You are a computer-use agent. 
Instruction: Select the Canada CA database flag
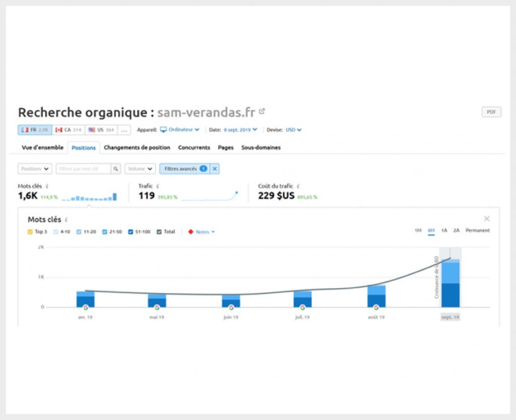[68, 130]
